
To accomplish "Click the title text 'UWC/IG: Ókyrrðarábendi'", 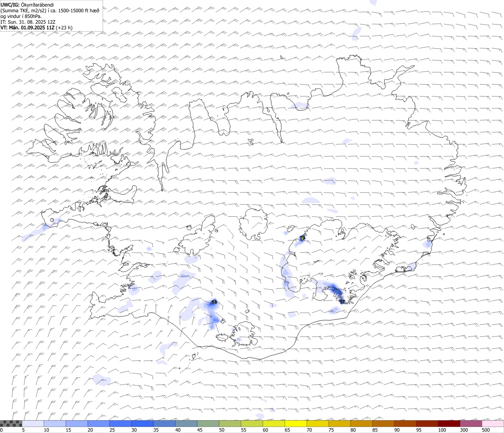I will [x=27, y=5].
